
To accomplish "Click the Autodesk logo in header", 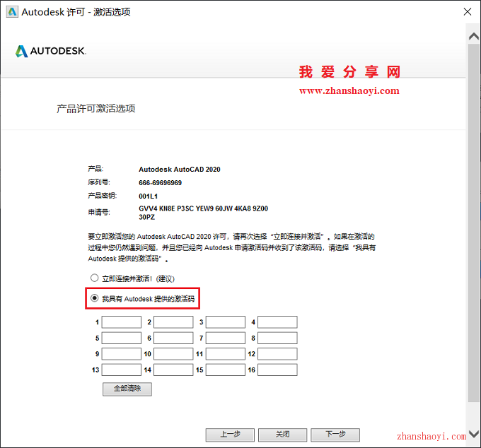I will click(51, 51).
